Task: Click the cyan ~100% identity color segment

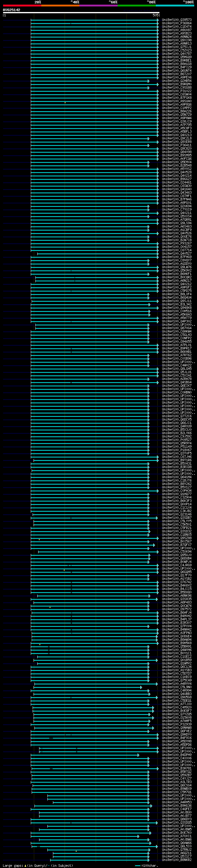Action: pyautogui.click(x=175, y=6)
